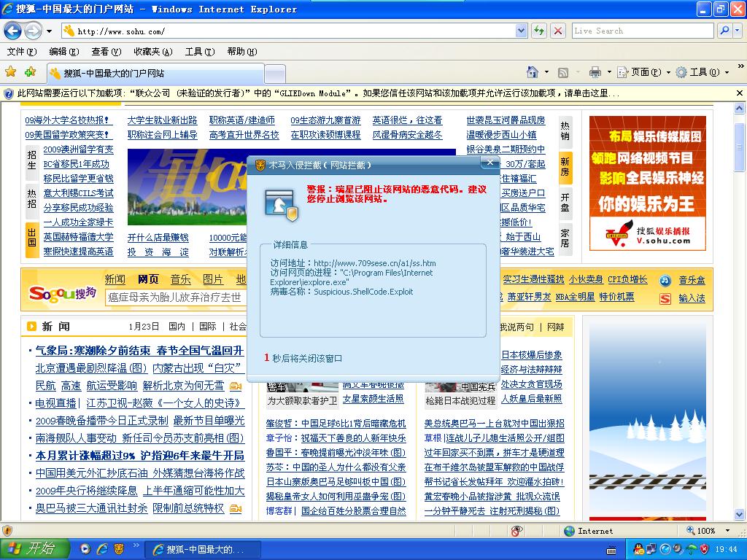Click the Print icon
The width and height of the screenshot is (747, 560).
click(x=595, y=72)
